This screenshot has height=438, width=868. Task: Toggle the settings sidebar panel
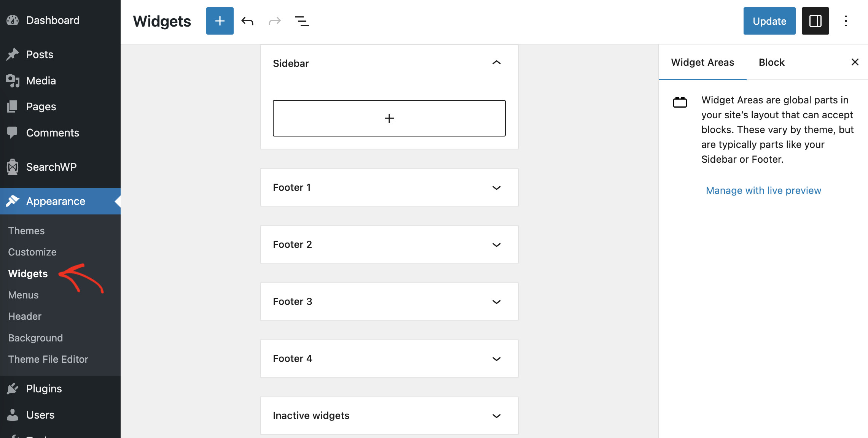tap(815, 21)
